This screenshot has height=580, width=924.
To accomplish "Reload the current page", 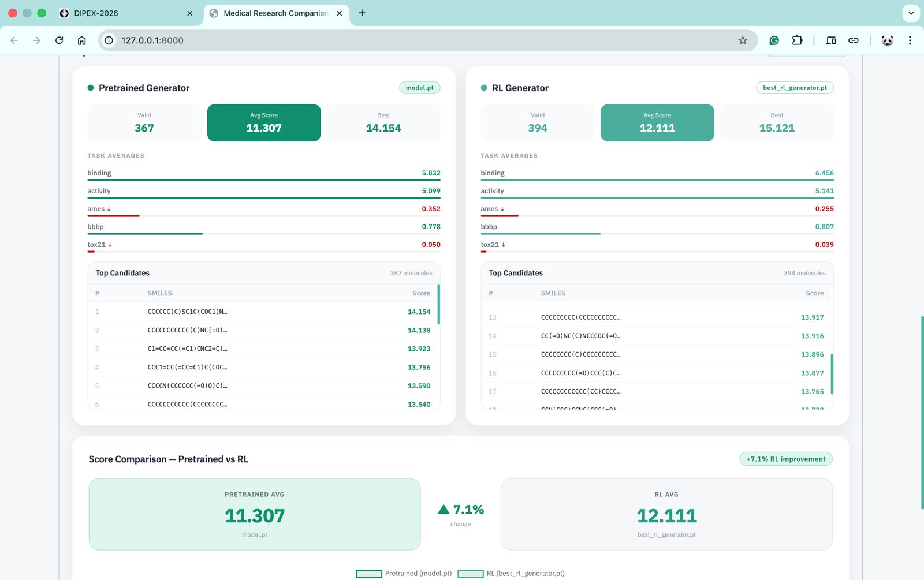I will [59, 40].
